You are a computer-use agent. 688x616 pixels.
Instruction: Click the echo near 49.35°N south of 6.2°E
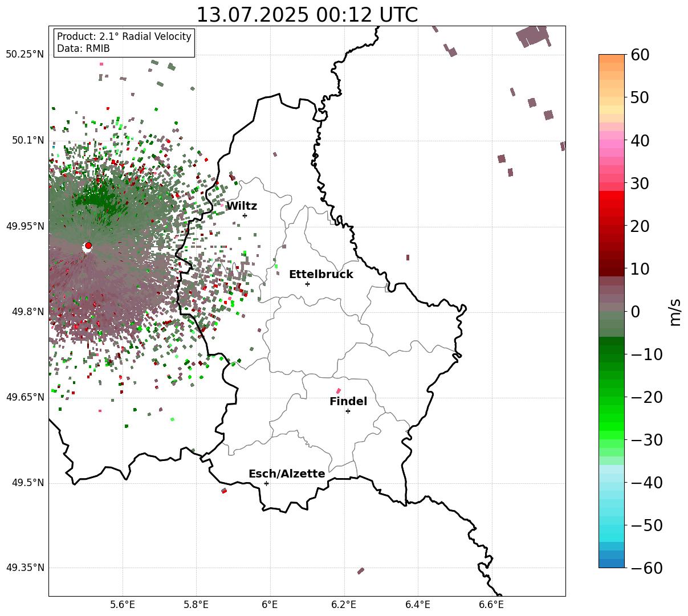[361, 570]
